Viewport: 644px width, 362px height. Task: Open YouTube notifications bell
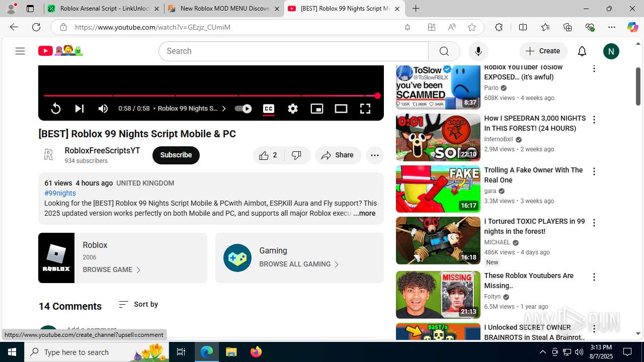(582, 51)
